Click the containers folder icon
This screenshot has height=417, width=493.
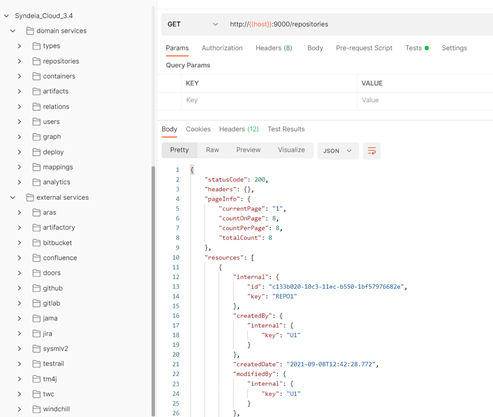(x=36, y=76)
